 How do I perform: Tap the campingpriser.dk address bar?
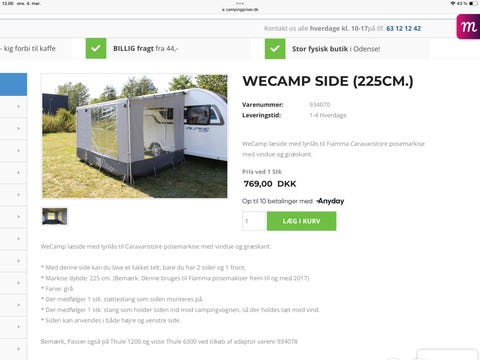click(x=240, y=10)
